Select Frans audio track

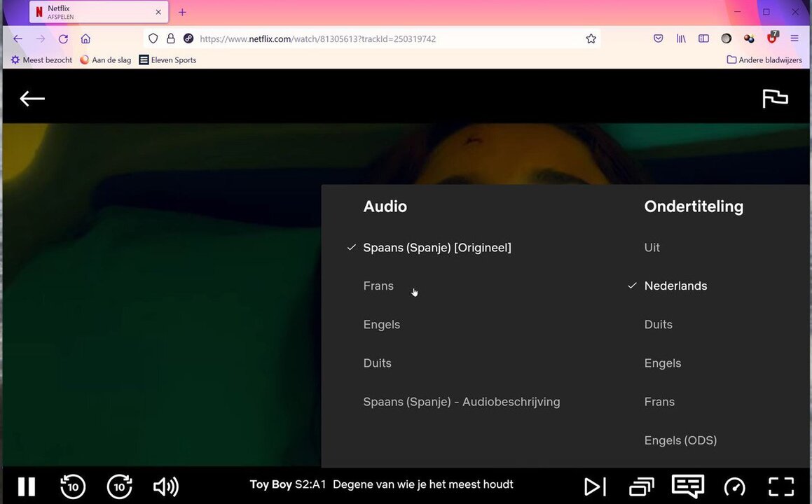378,286
